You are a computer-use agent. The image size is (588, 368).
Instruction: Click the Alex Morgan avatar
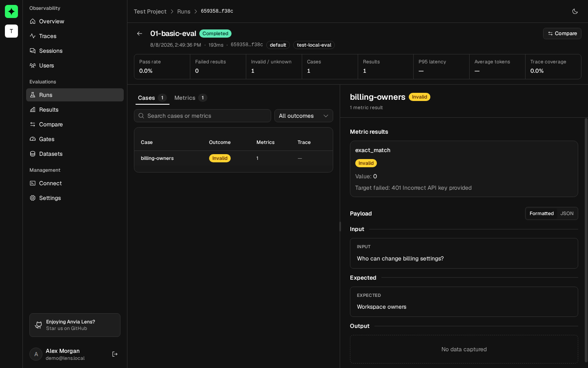point(36,354)
